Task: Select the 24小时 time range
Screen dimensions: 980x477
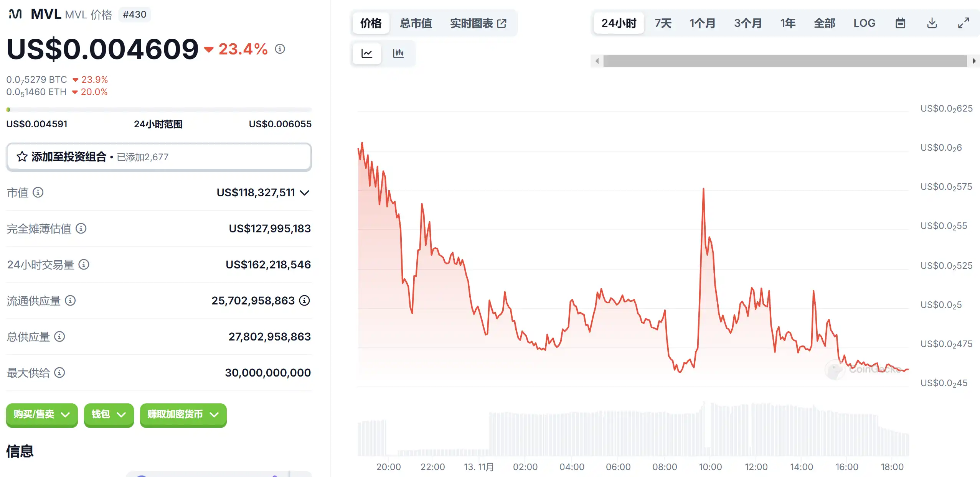Action: [619, 23]
